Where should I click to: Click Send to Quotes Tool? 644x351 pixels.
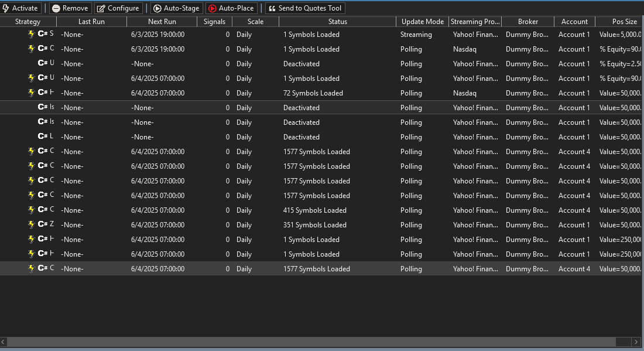[x=304, y=8]
